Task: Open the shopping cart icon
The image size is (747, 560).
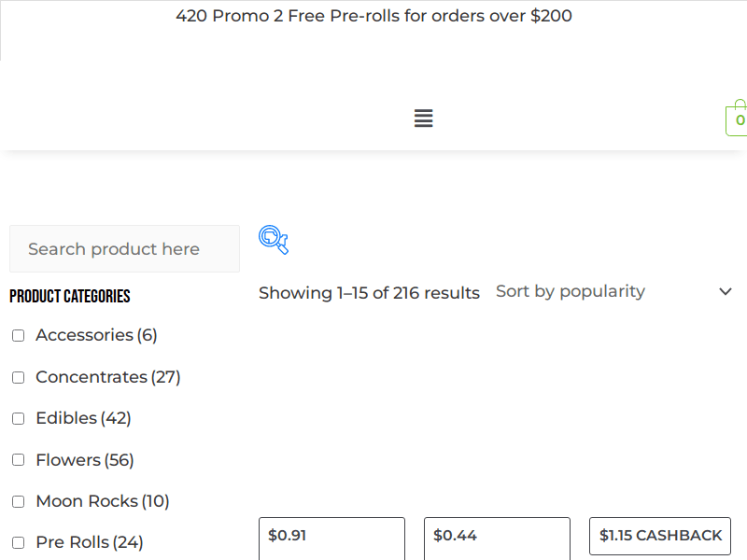Action: tap(738, 119)
